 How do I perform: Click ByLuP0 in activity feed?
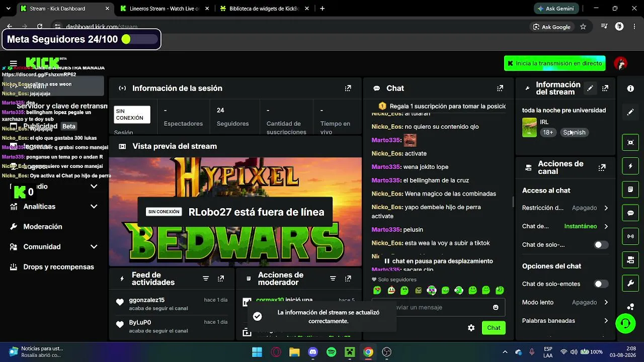pos(140,322)
